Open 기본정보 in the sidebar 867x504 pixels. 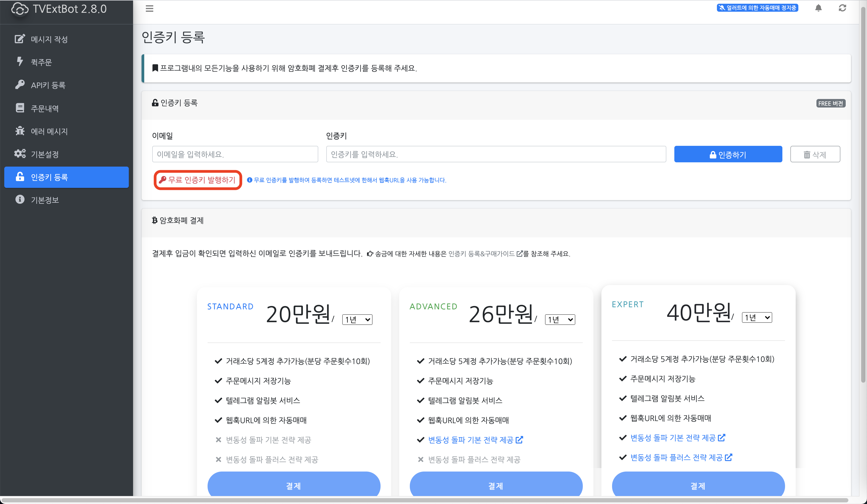(67, 200)
